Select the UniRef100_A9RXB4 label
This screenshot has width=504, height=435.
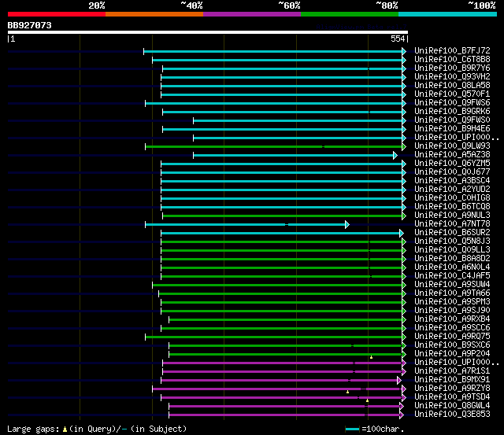coord(452,319)
